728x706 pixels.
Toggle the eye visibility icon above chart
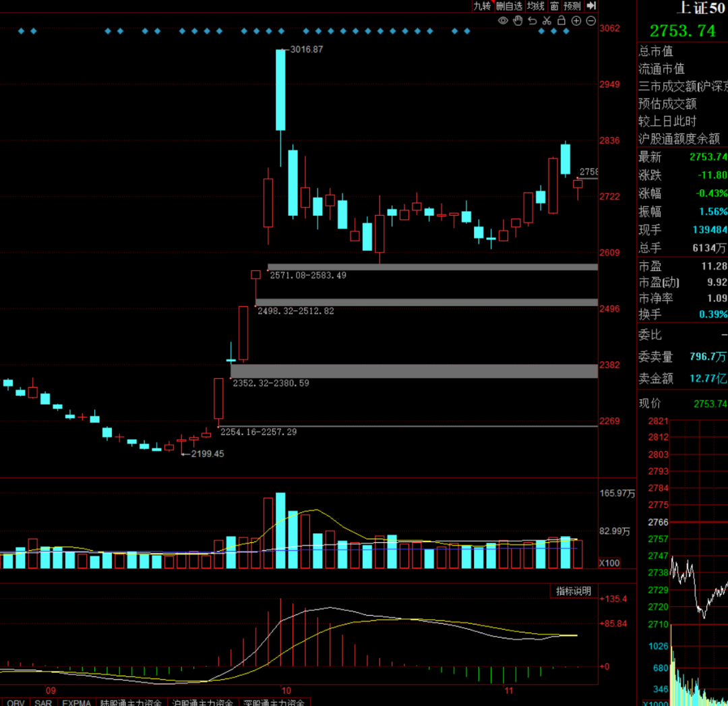click(x=503, y=20)
